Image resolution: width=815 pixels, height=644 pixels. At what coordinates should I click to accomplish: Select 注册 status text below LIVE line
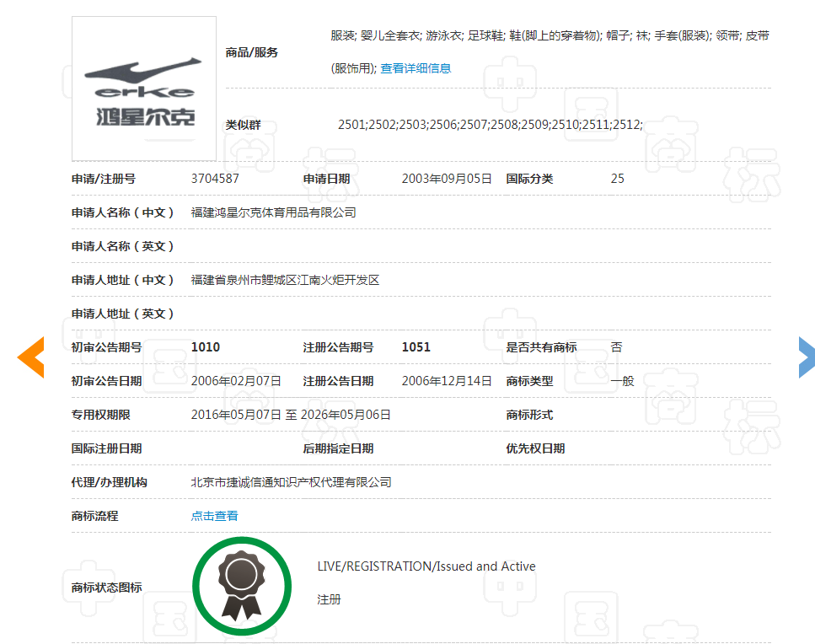tap(329, 599)
